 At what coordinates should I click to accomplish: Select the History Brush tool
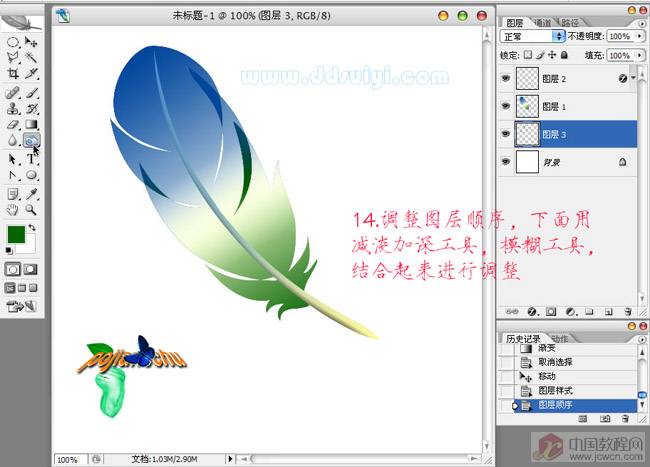[x=31, y=109]
